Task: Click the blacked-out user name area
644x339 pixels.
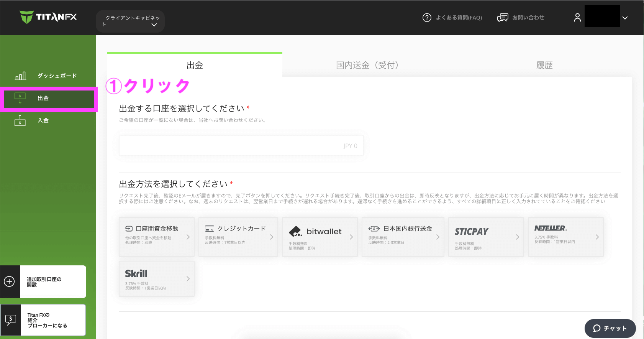Action: tap(602, 16)
